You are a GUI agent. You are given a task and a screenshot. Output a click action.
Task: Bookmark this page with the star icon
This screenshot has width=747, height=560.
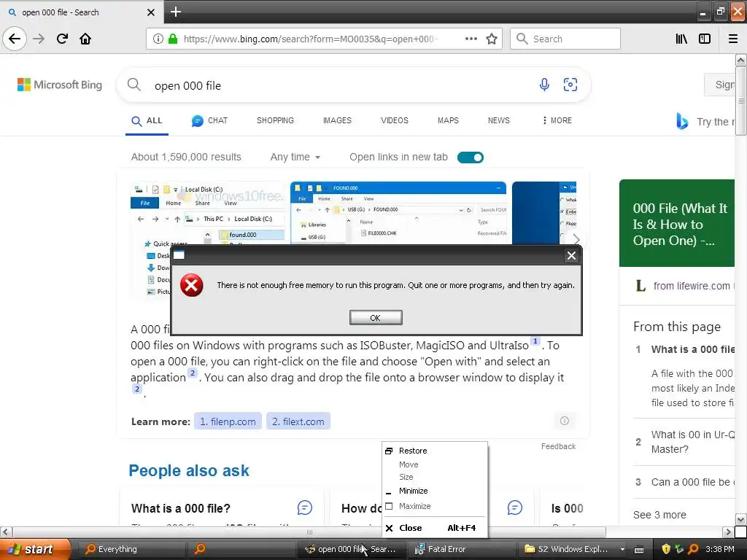pyautogui.click(x=491, y=39)
